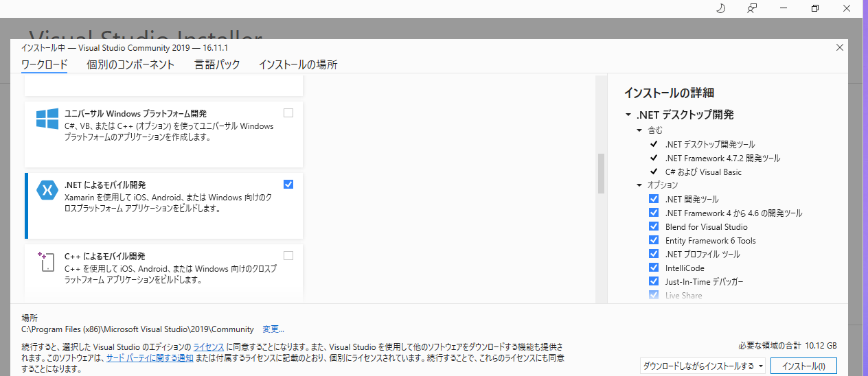Switch to the 個別のコンポーネント tab
Viewport: 868px width, 376px height.
130,64
